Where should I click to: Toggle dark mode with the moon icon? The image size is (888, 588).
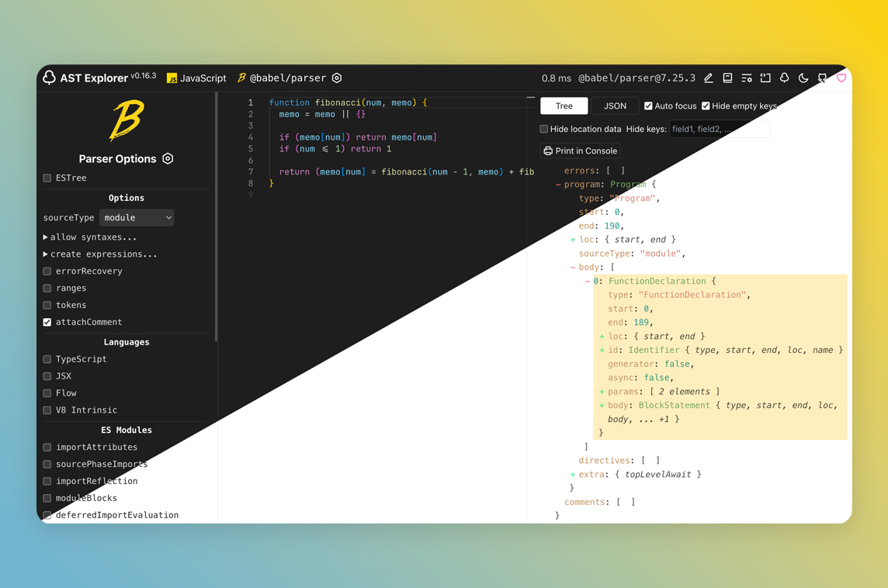coord(803,78)
